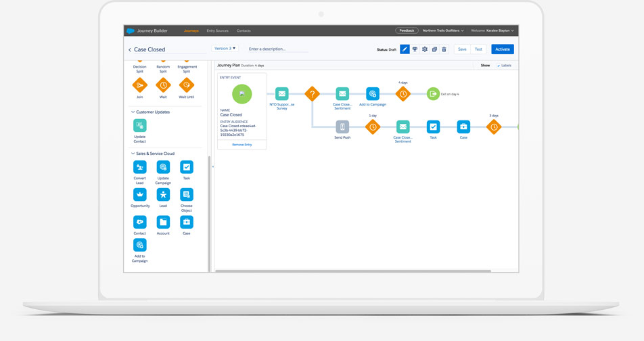Switch to the Contacts tab
Viewport: 644px width, 341px height.
point(244,31)
